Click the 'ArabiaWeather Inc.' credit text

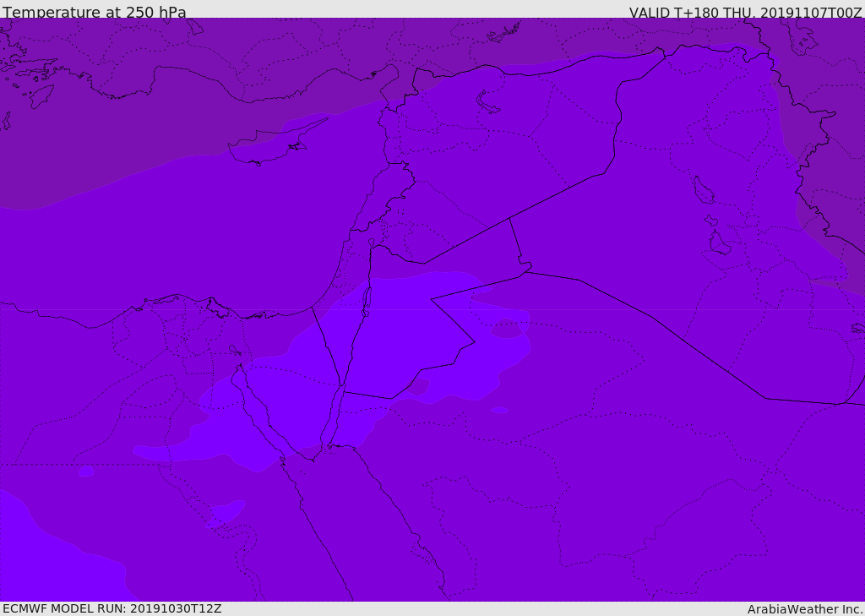[x=805, y=609]
